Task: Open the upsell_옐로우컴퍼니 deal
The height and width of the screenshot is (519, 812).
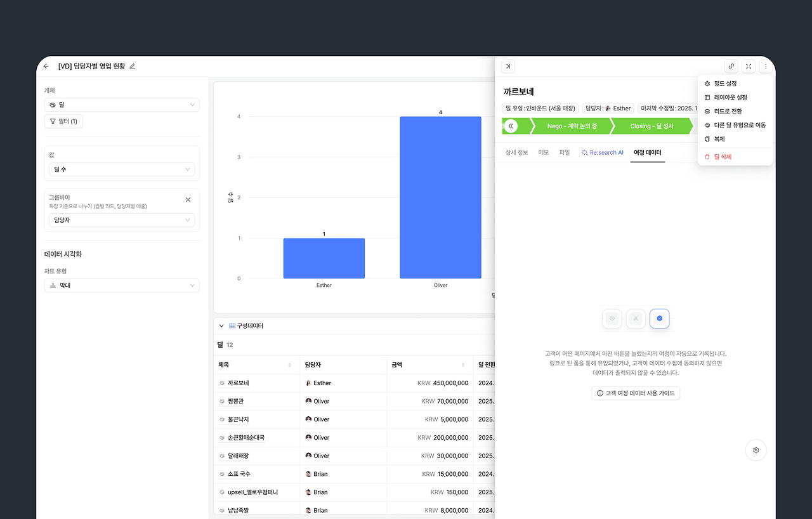Action: pyautogui.click(x=252, y=492)
